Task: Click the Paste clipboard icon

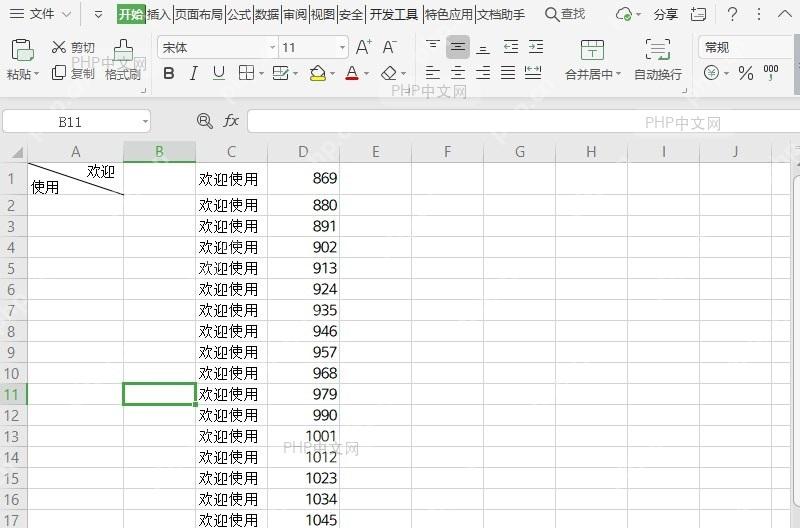Action: coord(22,51)
